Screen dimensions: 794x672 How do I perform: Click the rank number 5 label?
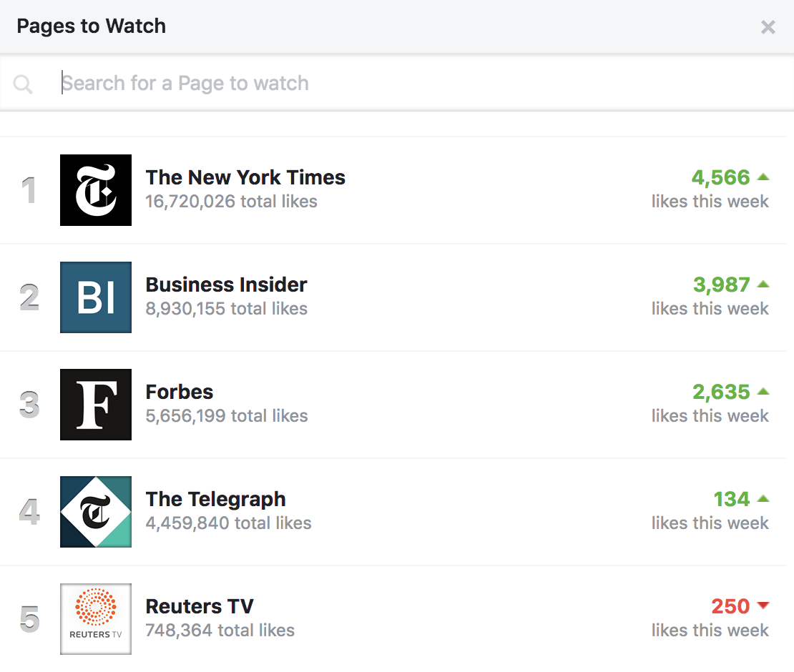[29, 619]
